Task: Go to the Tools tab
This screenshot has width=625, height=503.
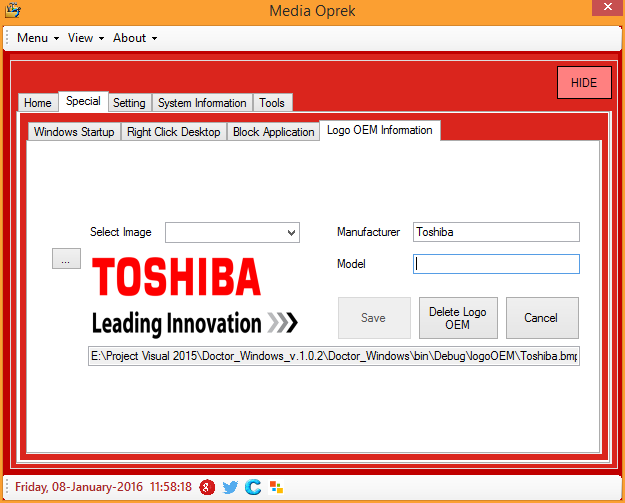Action: [x=272, y=103]
